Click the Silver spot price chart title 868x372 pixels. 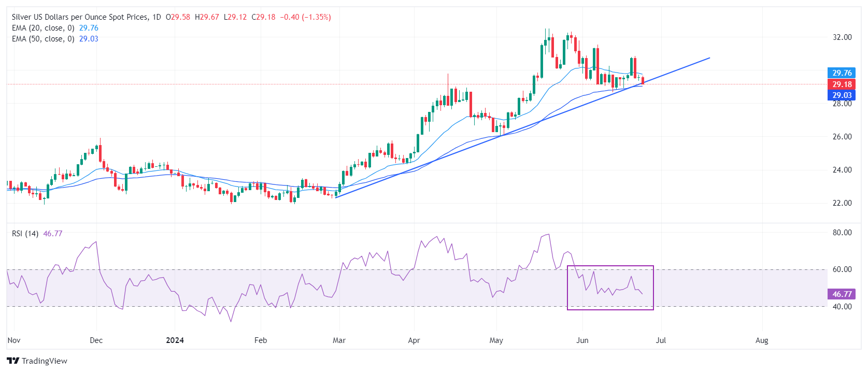click(x=79, y=17)
